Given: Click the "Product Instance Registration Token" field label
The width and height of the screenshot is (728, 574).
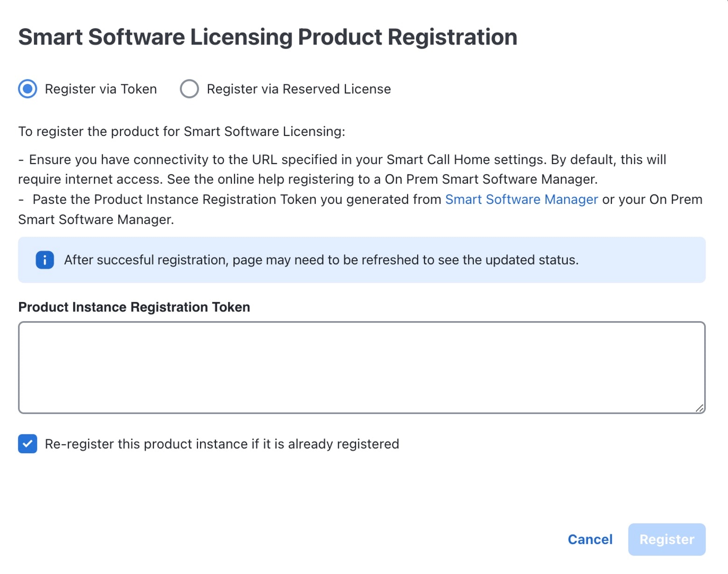Looking at the screenshot, I should coord(134,307).
